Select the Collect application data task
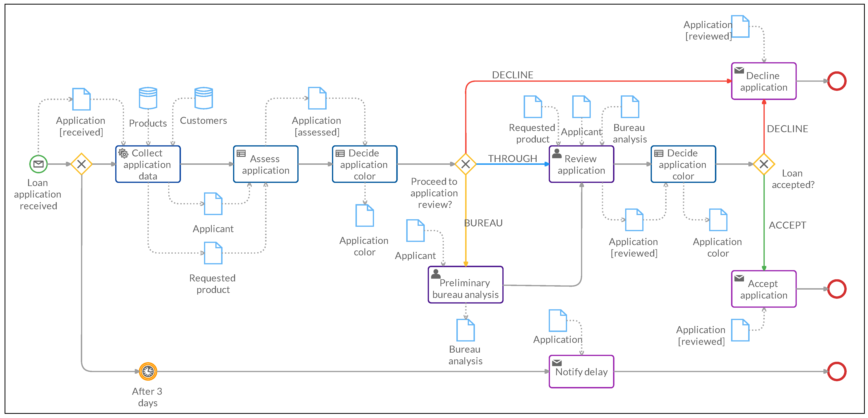Viewport: 868px width, 418px height. pyautogui.click(x=148, y=164)
